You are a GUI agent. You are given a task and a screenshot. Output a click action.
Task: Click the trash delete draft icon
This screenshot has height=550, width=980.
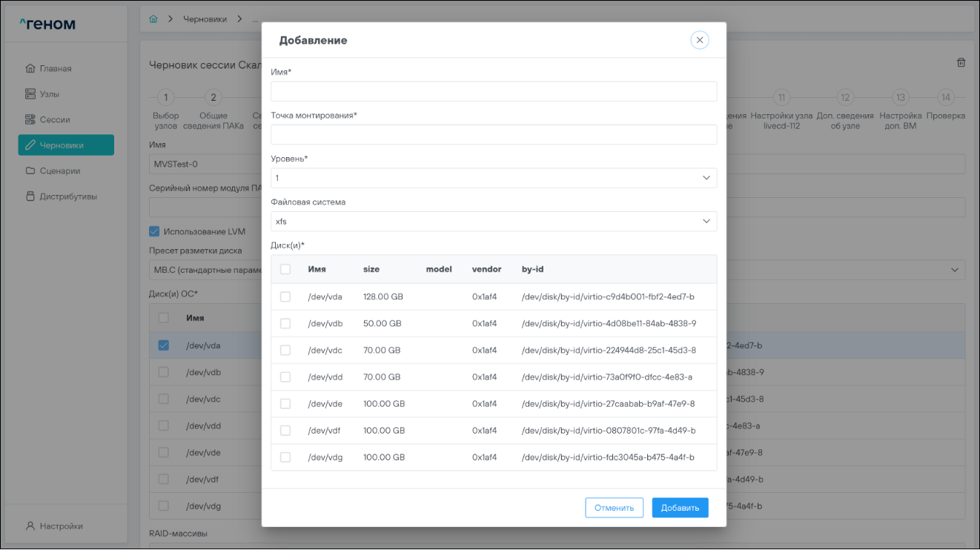coord(961,63)
